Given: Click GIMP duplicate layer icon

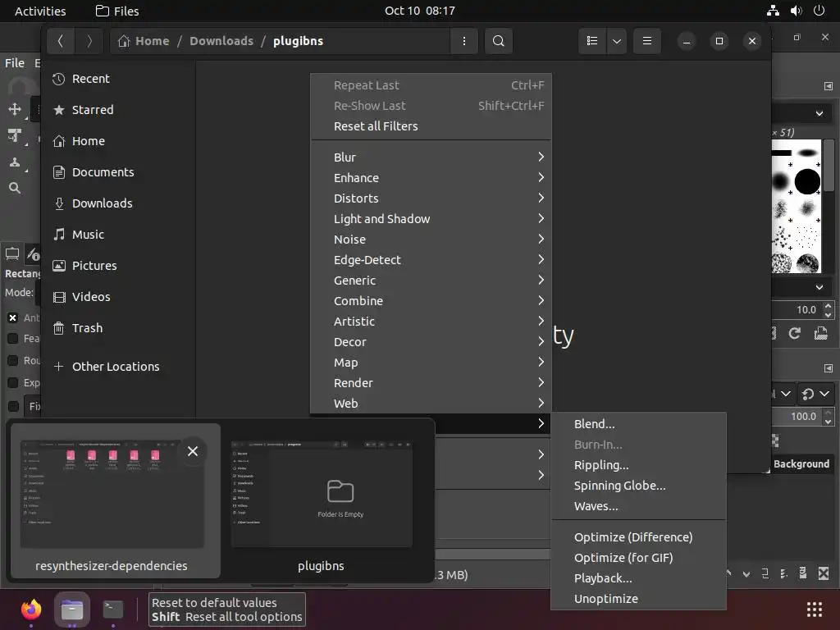Looking at the screenshot, I should [x=765, y=573].
